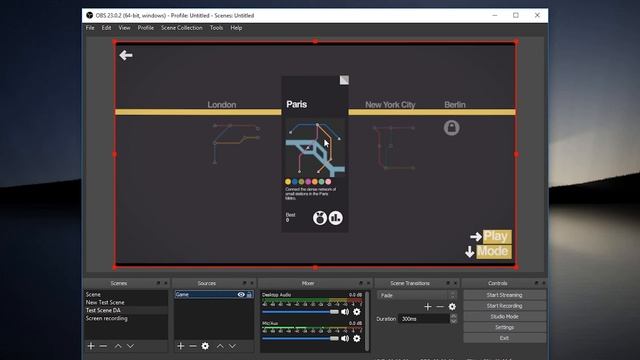Enable Studio Mode
This screenshot has width=640, height=360.
(x=504, y=316)
